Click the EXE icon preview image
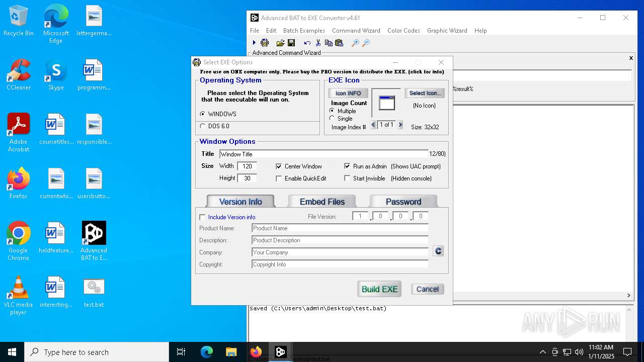This screenshot has width=644, height=362. click(386, 103)
